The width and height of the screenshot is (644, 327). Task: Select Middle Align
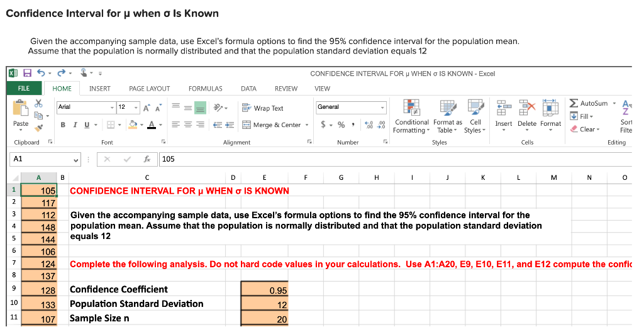coord(187,108)
